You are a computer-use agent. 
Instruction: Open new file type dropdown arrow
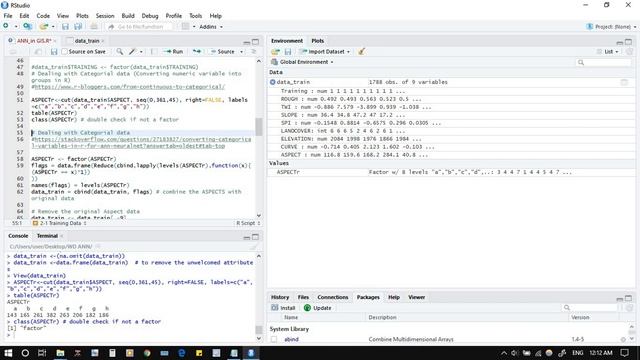click(16, 27)
